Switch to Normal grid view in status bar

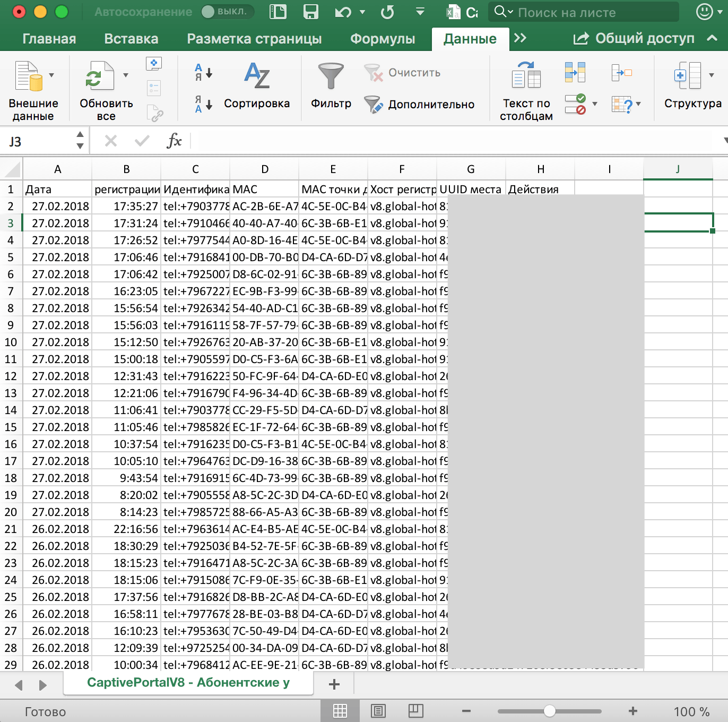(x=340, y=711)
